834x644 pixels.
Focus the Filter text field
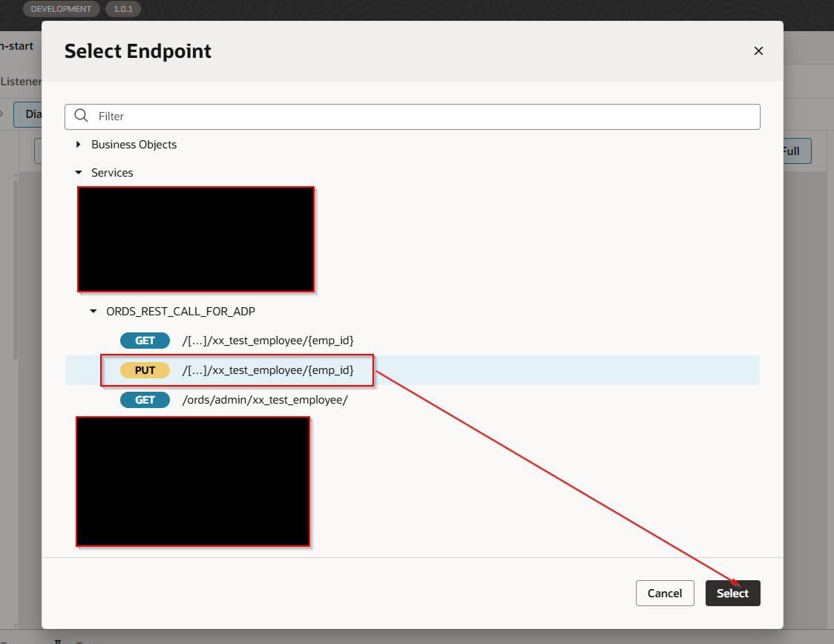click(423, 116)
